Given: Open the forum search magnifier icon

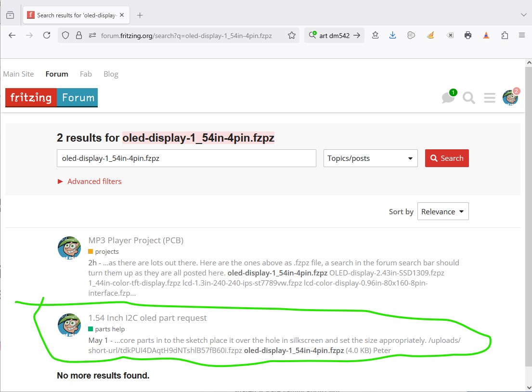Looking at the screenshot, I should click(x=468, y=98).
